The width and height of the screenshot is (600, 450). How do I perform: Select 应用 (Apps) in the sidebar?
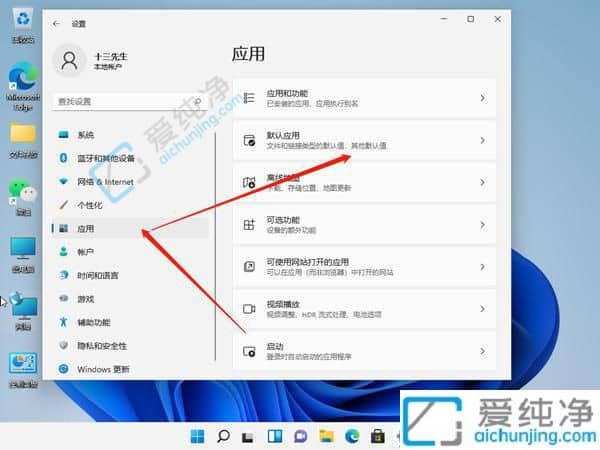point(130,228)
